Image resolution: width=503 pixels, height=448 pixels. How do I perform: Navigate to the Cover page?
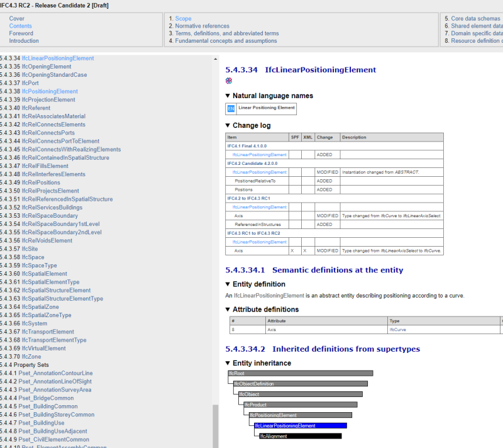tap(18, 18)
